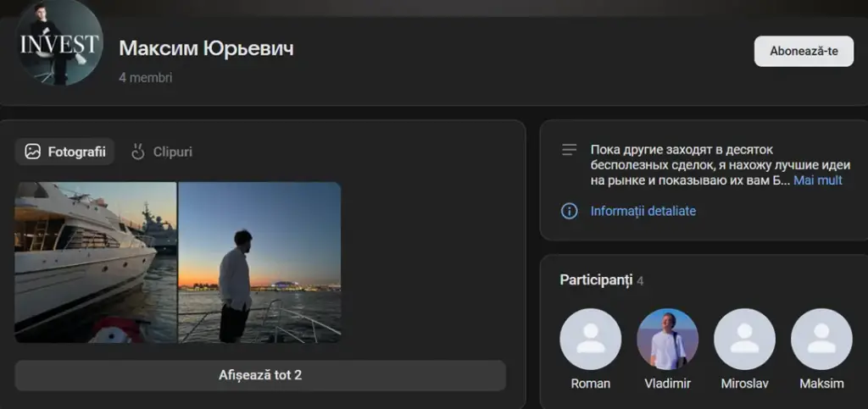Switch to the Fotografii tab
This screenshot has height=409, width=868.
click(64, 152)
